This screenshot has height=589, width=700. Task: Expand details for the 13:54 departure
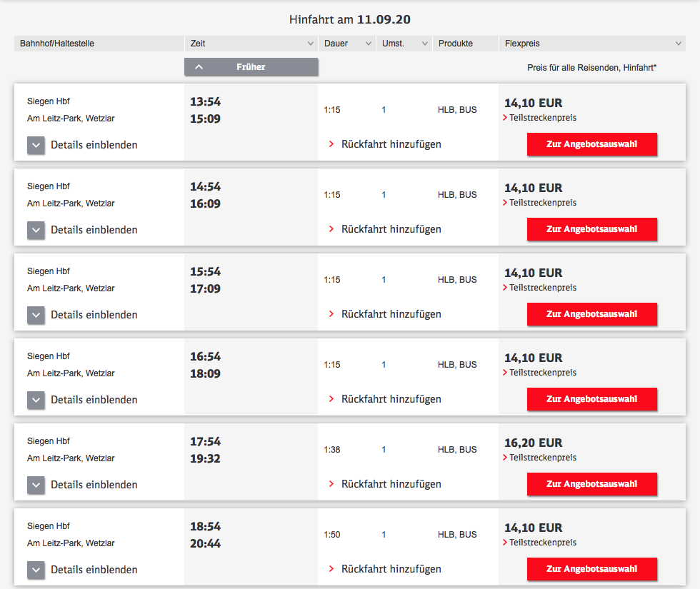36,145
